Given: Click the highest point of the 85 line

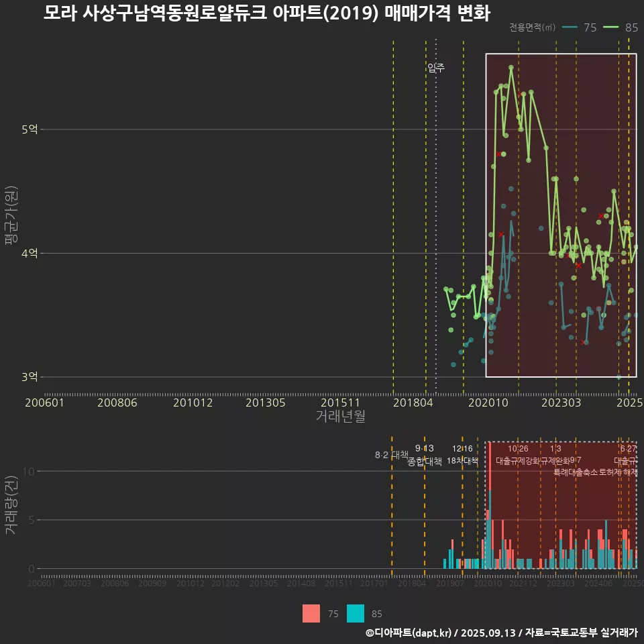Looking at the screenshot, I should [511, 67].
